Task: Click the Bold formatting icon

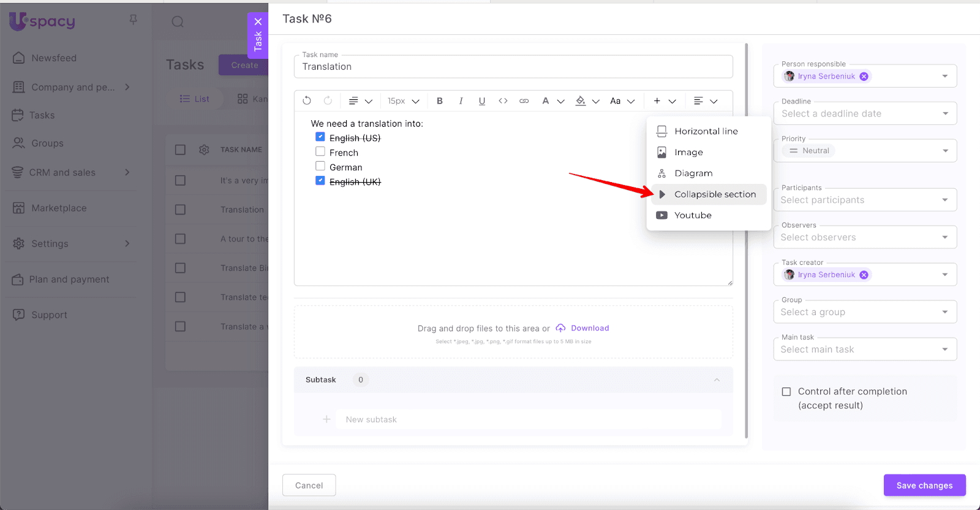Action: coord(439,101)
